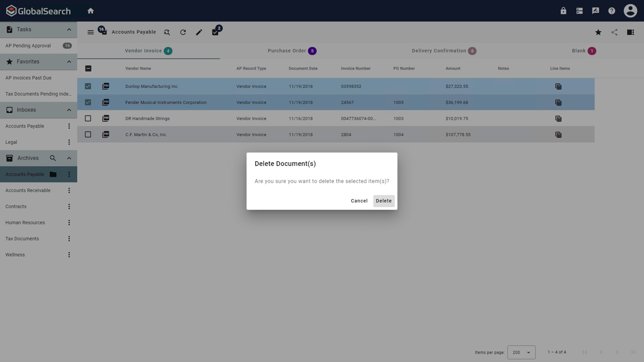Image resolution: width=644 pixels, height=362 pixels.
Task: Collapse the Inboxes section chevron
Action: 69,110
